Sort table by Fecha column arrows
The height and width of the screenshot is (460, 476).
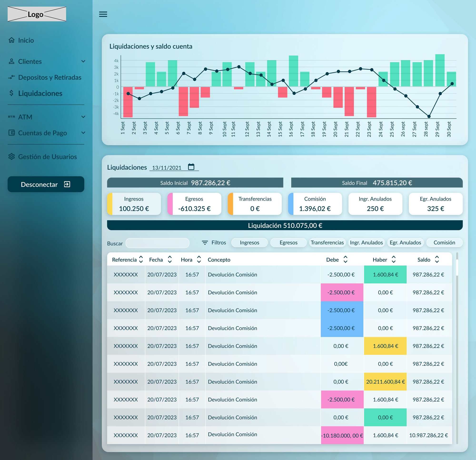[x=170, y=259]
